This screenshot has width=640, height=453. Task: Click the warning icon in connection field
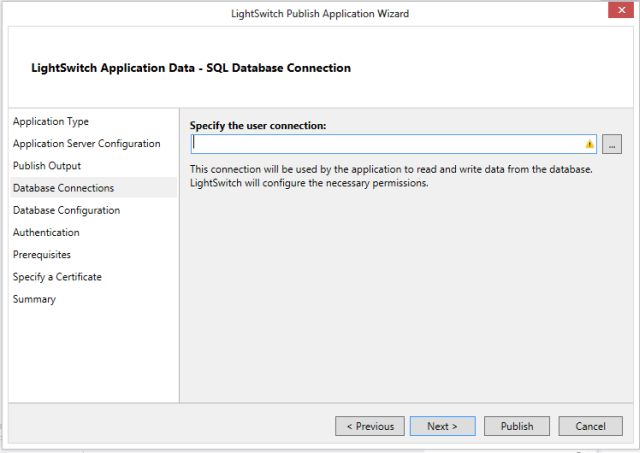[x=590, y=144]
